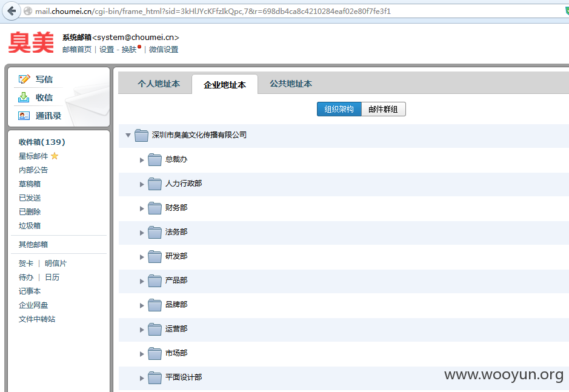Open the 已删除 deleted folder

pyautogui.click(x=30, y=211)
